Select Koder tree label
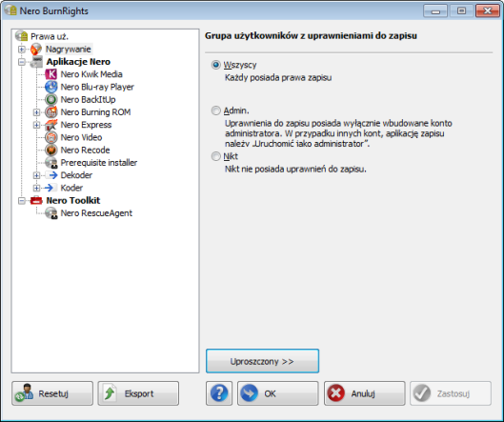 pyautogui.click(x=71, y=188)
